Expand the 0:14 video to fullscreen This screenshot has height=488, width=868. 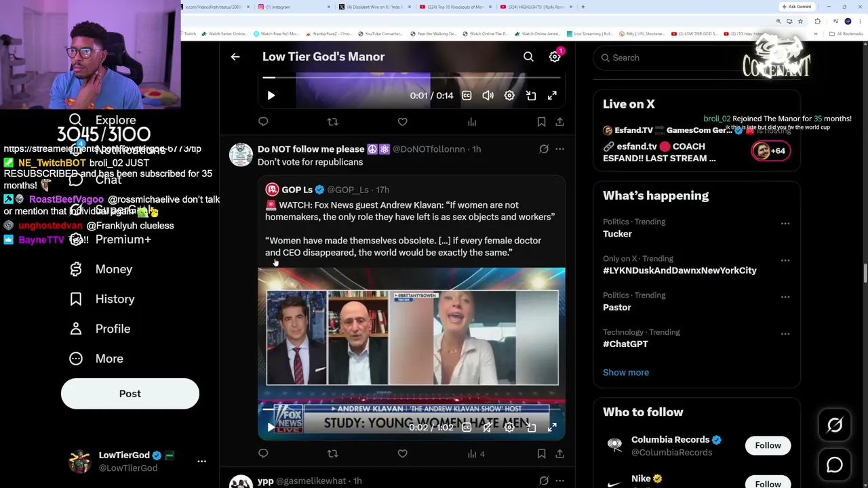[x=552, y=96]
